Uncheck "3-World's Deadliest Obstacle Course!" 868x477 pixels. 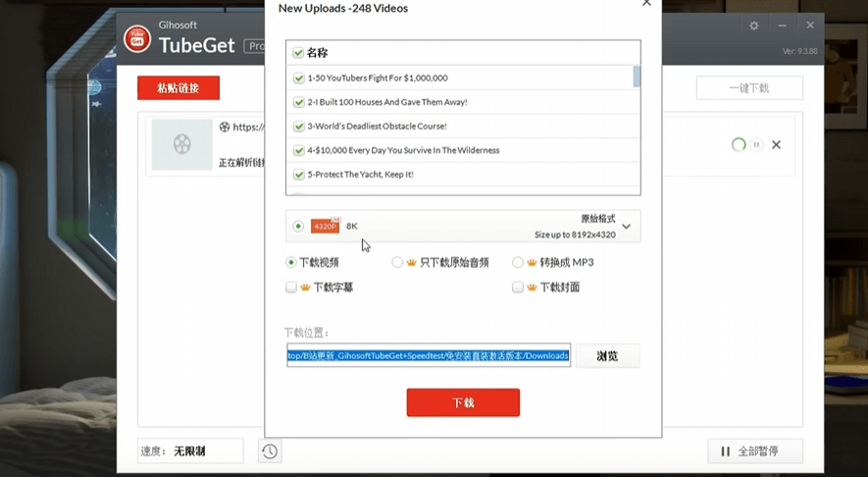pos(298,126)
